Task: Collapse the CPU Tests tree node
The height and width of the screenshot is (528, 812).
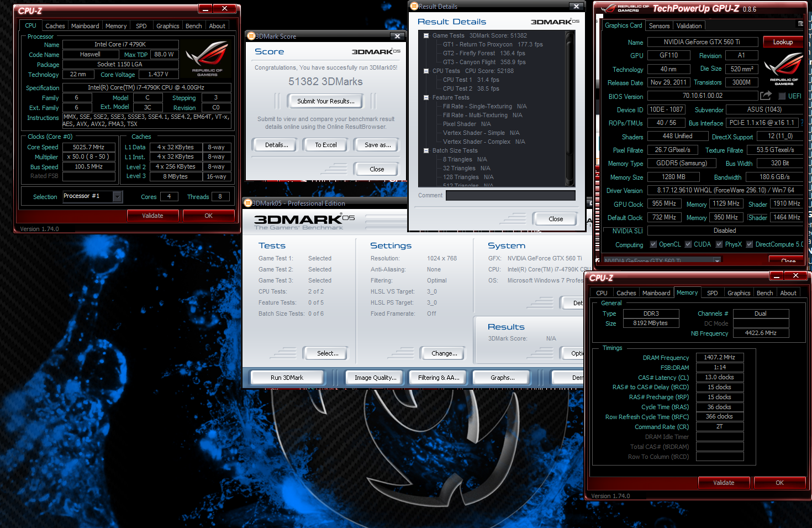Action: [x=426, y=71]
